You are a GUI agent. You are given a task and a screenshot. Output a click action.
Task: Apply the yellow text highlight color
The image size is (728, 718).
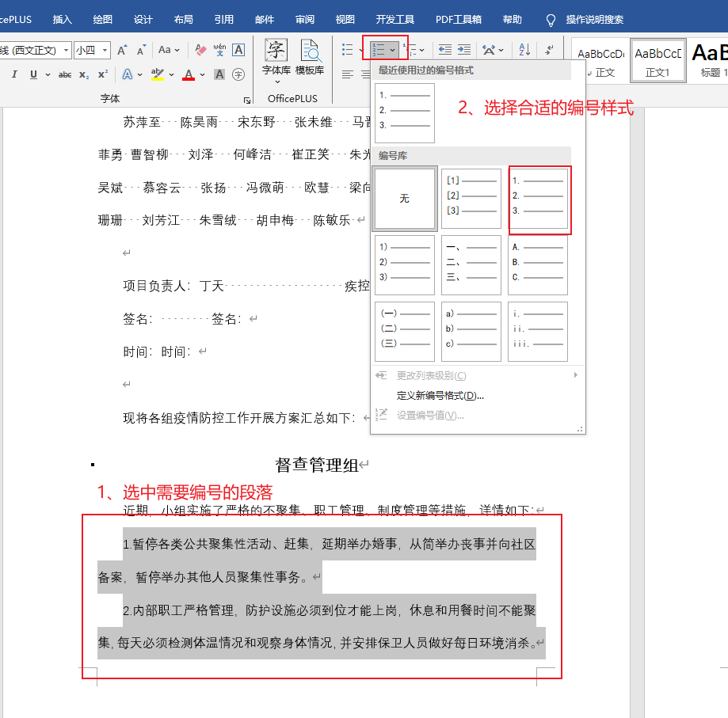pos(158,74)
